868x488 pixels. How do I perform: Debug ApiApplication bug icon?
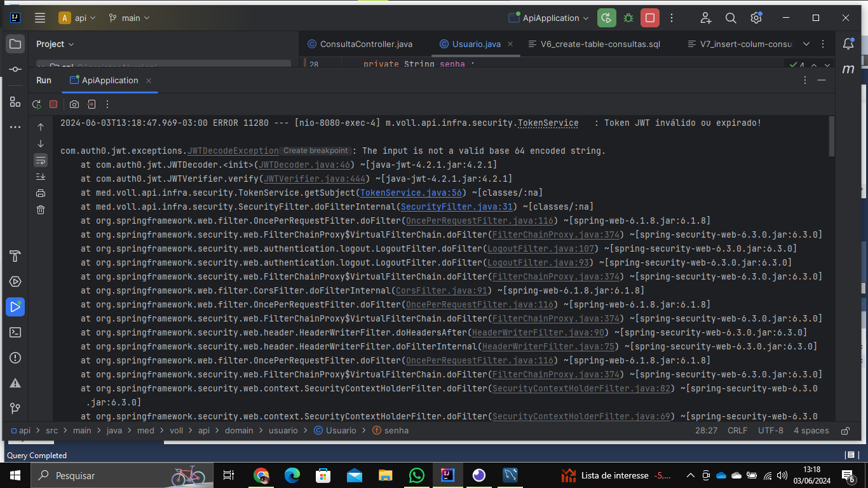[x=628, y=18]
